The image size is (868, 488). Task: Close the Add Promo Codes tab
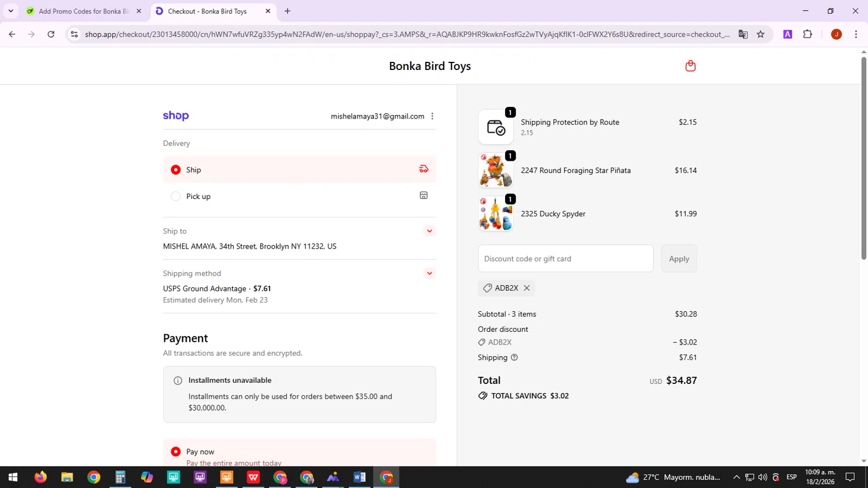pos(139,11)
